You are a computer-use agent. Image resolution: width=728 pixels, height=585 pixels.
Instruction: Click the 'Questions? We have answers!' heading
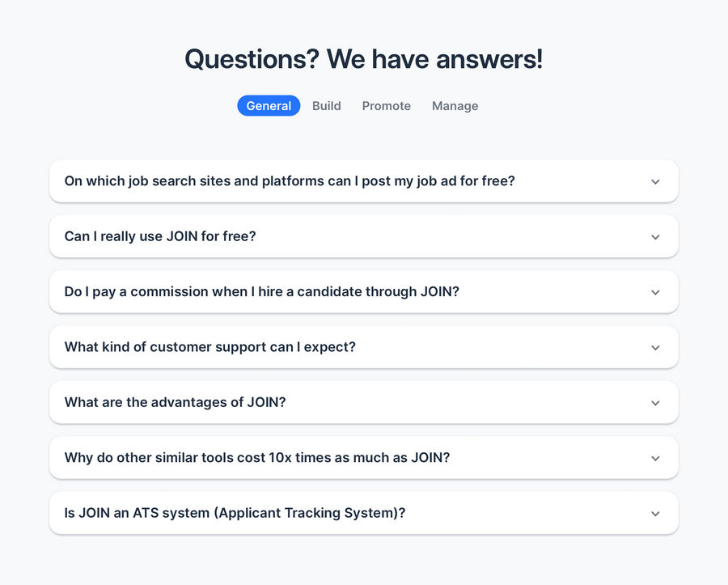point(363,59)
